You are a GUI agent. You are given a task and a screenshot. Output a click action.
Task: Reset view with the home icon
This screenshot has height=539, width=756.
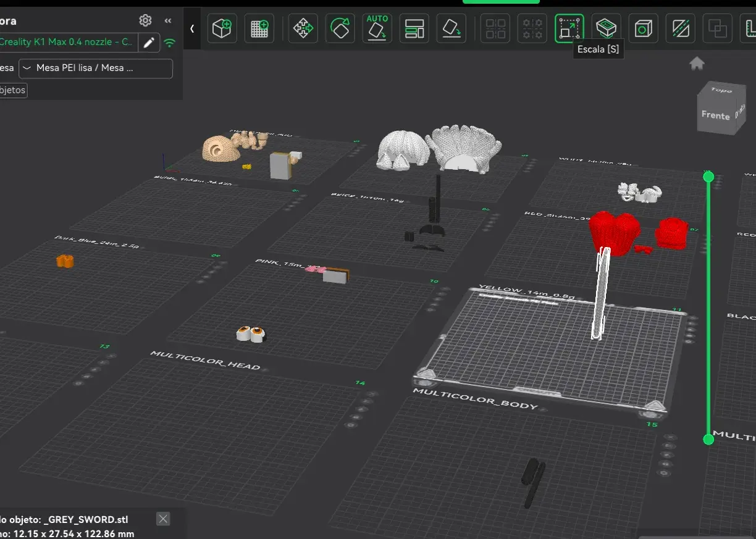click(697, 63)
